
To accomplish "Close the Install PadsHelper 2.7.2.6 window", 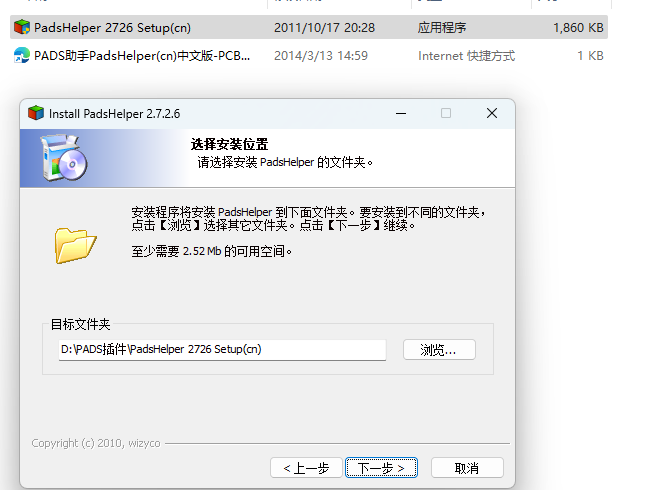I will (492, 113).
